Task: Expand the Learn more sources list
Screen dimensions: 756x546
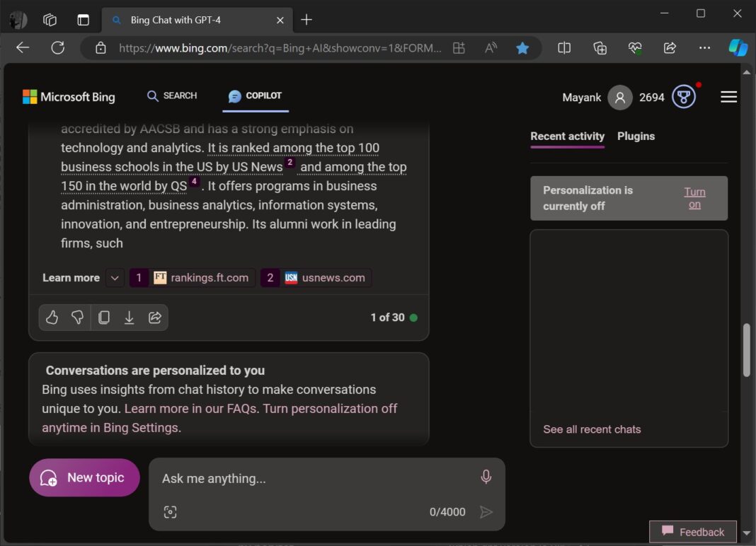Action: tap(114, 277)
